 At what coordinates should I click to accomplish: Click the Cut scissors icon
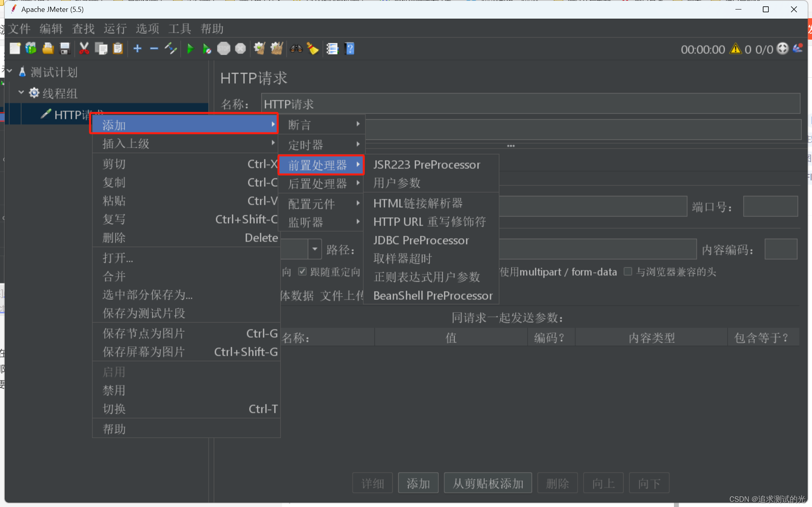[84, 48]
